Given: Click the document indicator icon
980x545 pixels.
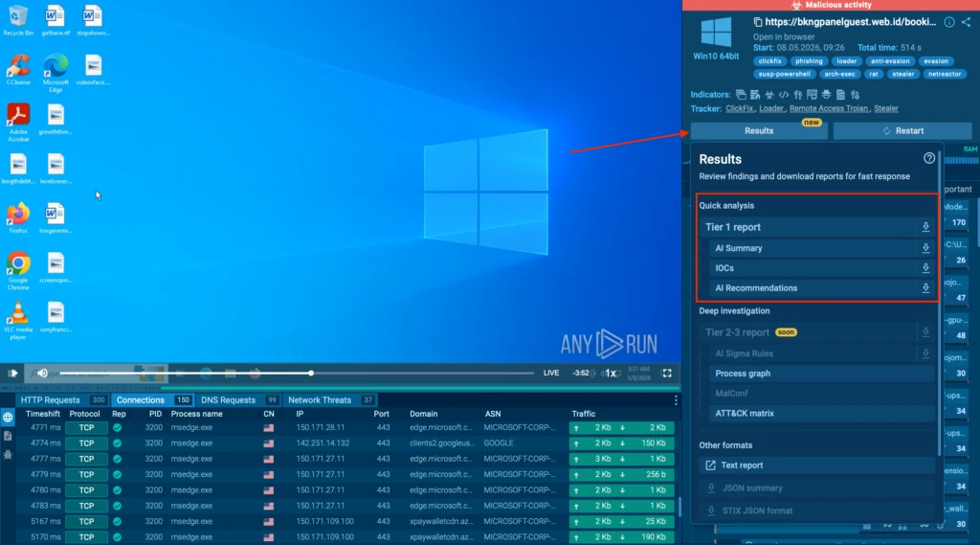Looking at the screenshot, I should [840, 95].
